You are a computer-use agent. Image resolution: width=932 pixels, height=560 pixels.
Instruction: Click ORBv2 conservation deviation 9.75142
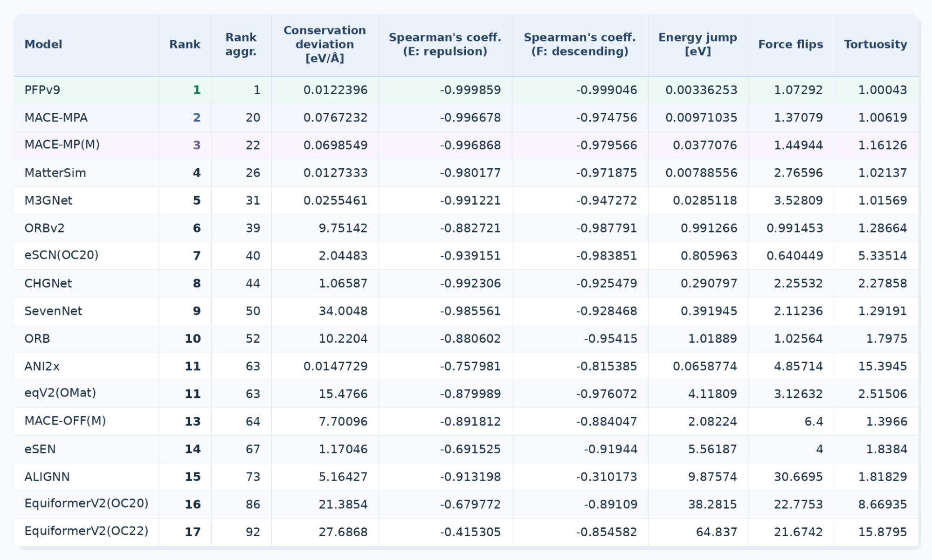[x=343, y=228]
